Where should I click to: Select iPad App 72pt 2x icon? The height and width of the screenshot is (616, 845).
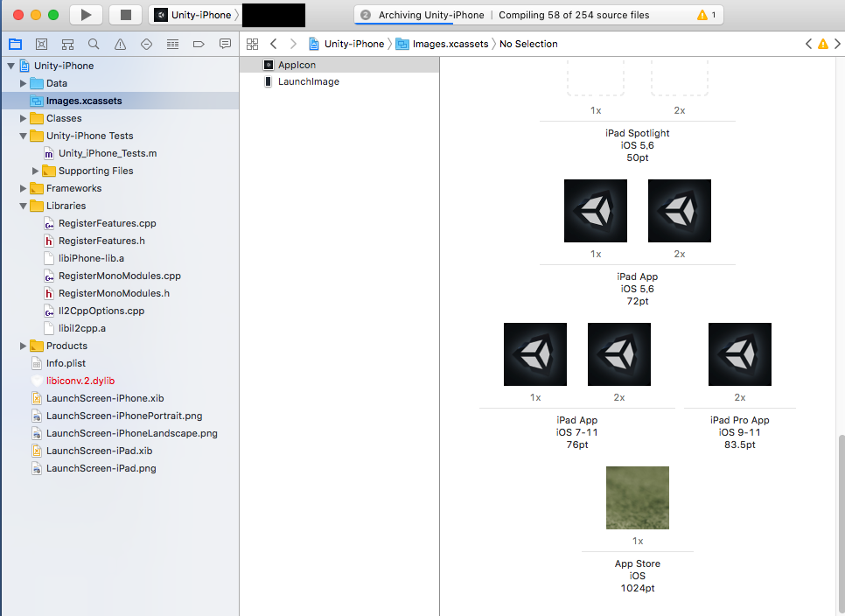click(680, 211)
